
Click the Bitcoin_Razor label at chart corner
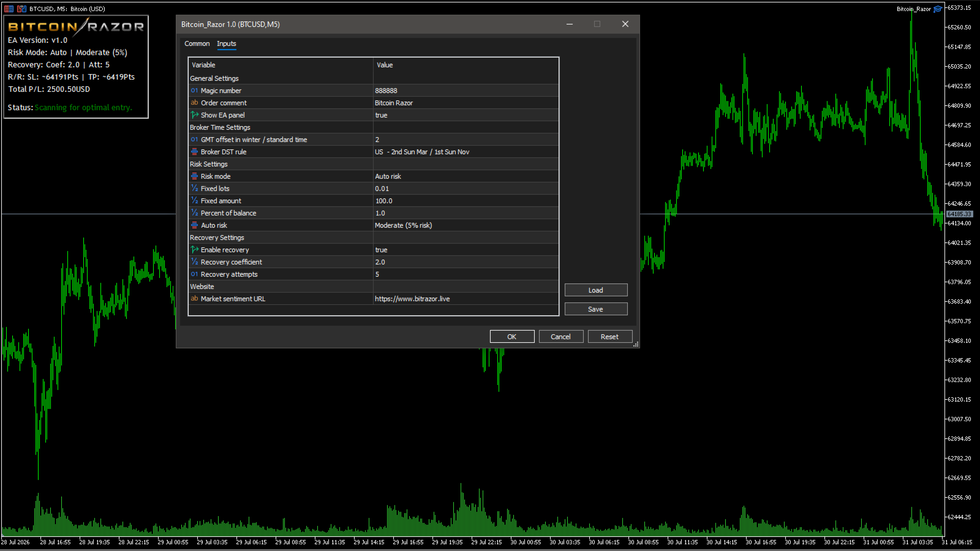pyautogui.click(x=914, y=9)
